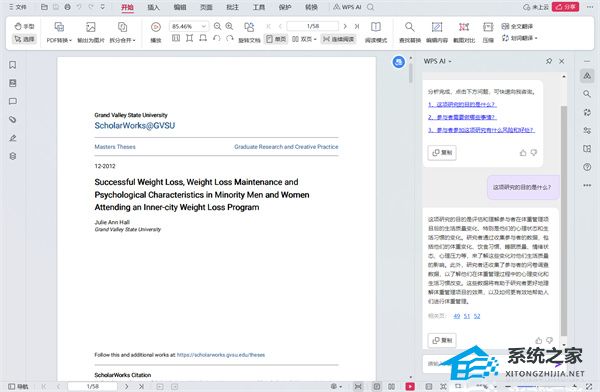Open the scholarworks.gvsu.edu/theses link
This screenshot has height=392, width=600.
pyautogui.click(x=221, y=355)
